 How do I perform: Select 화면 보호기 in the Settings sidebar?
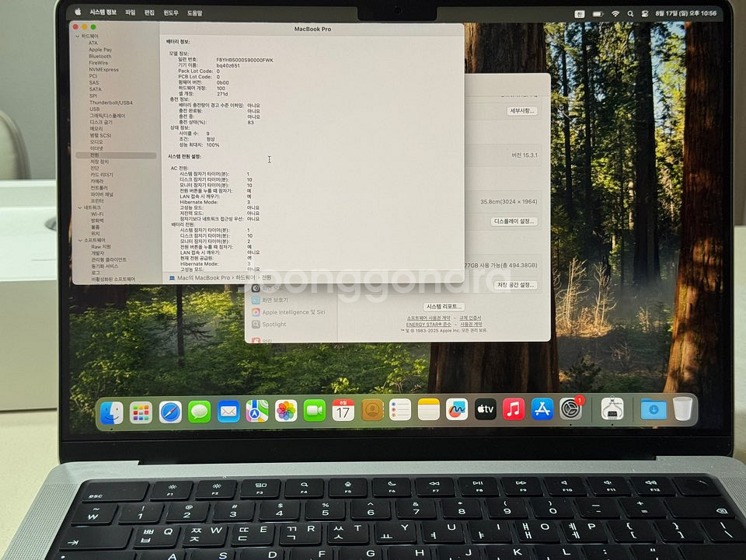[270, 301]
